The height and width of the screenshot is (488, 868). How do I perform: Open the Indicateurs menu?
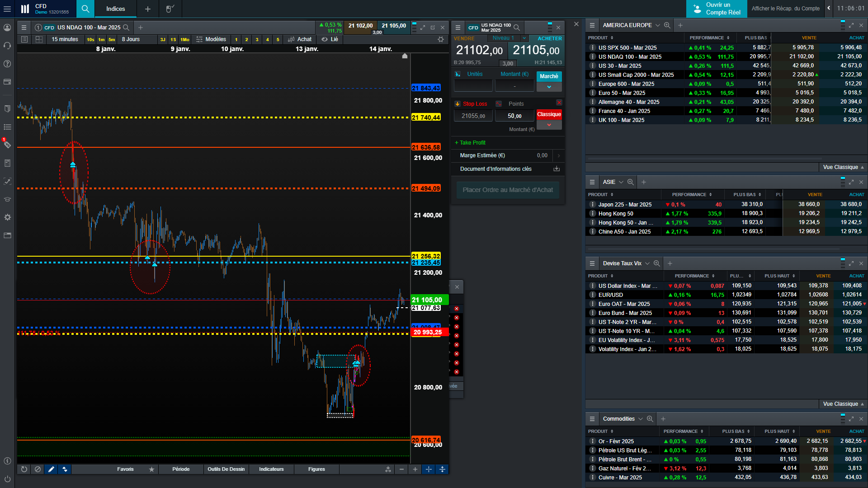[x=271, y=469]
